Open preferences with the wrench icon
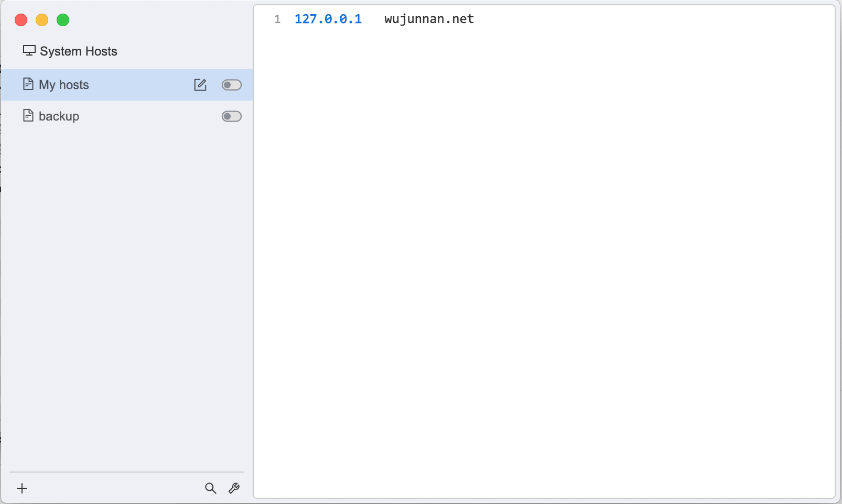The image size is (842, 504). (x=234, y=488)
